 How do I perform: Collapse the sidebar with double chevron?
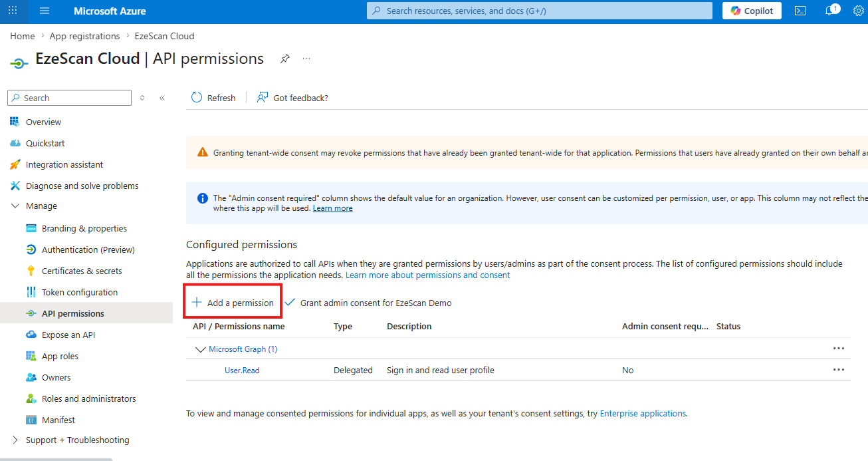(x=162, y=98)
